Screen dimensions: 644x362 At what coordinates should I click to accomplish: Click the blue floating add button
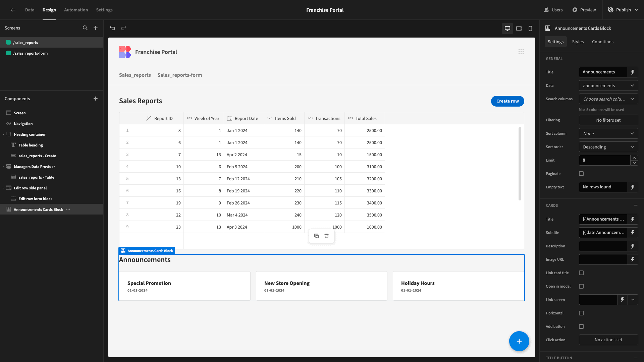pyautogui.click(x=519, y=341)
